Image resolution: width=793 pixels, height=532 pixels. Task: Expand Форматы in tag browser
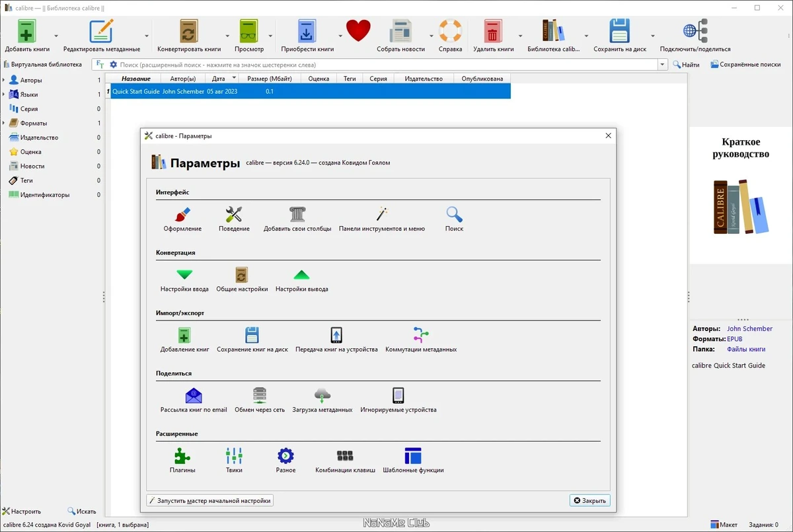3,123
